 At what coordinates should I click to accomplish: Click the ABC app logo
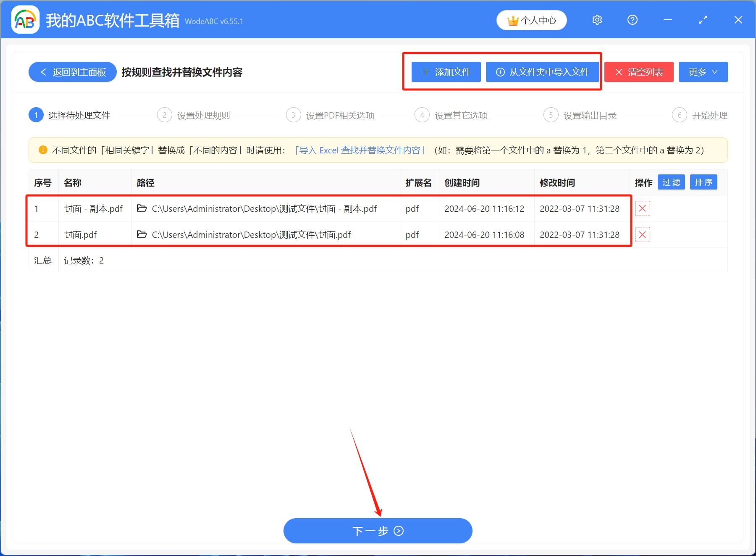(x=25, y=19)
